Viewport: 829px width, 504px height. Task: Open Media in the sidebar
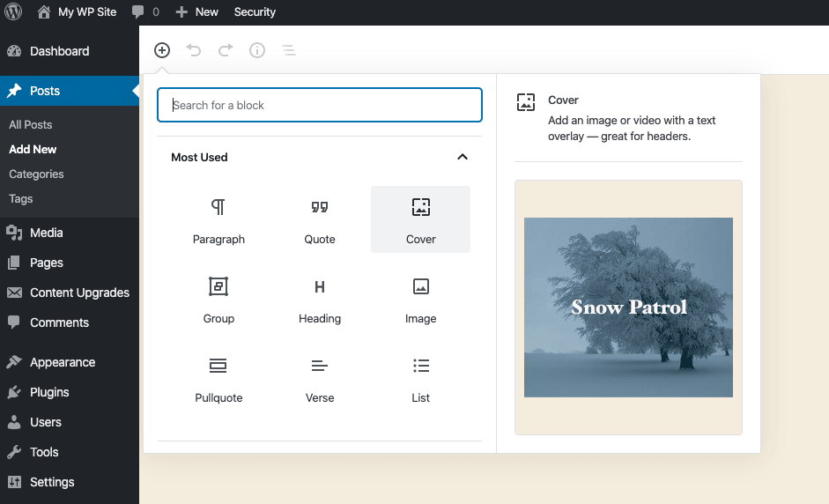point(70,233)
